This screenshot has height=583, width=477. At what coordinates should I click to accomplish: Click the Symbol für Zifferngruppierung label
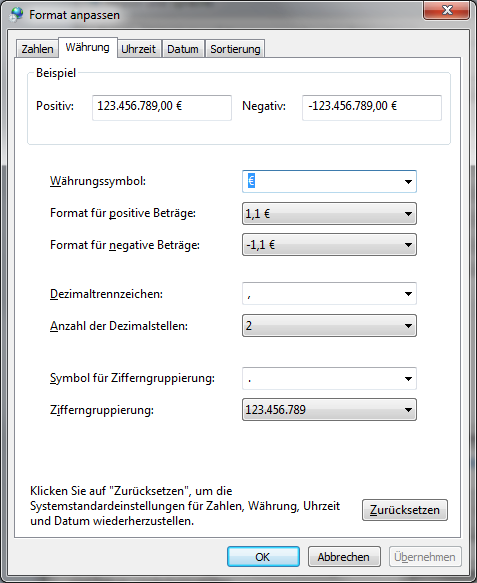pos(132,378)
